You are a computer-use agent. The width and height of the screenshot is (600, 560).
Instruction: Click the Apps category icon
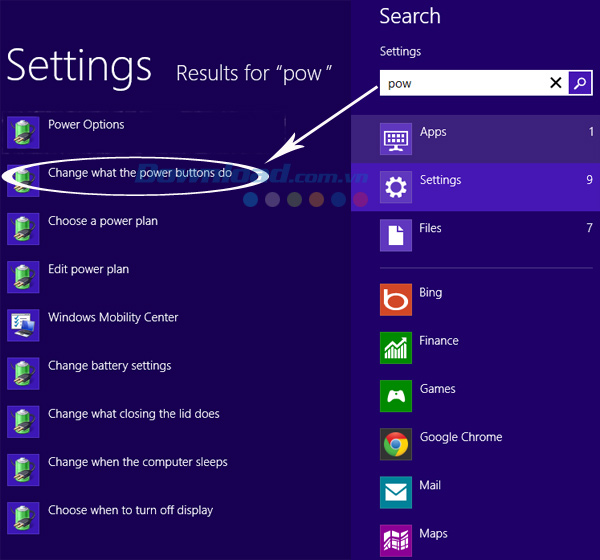[396, 139]
